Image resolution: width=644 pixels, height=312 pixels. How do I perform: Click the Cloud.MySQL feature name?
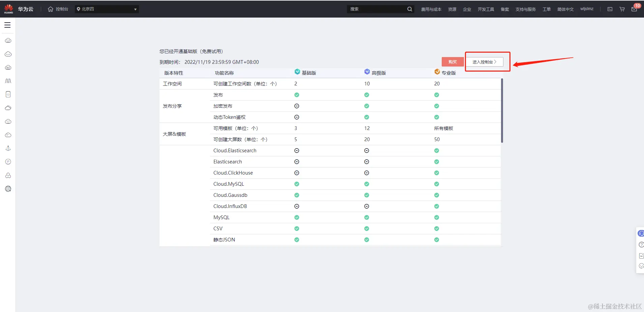229,184
